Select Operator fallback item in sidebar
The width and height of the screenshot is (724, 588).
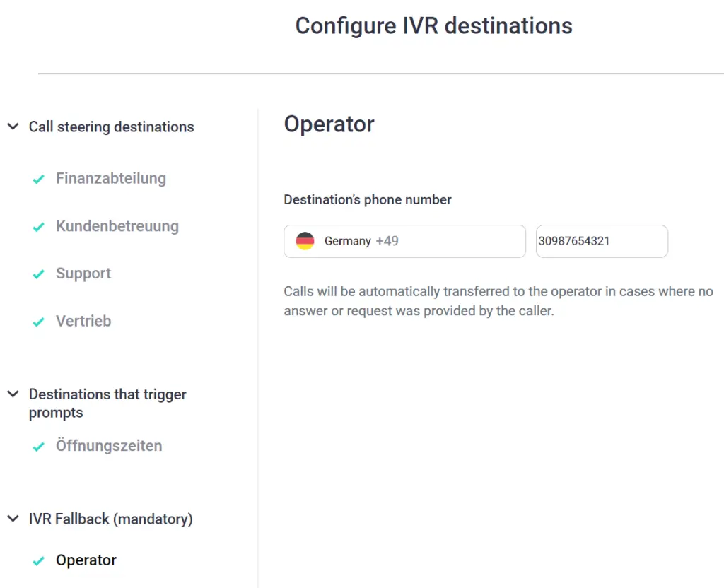(86, 560)
